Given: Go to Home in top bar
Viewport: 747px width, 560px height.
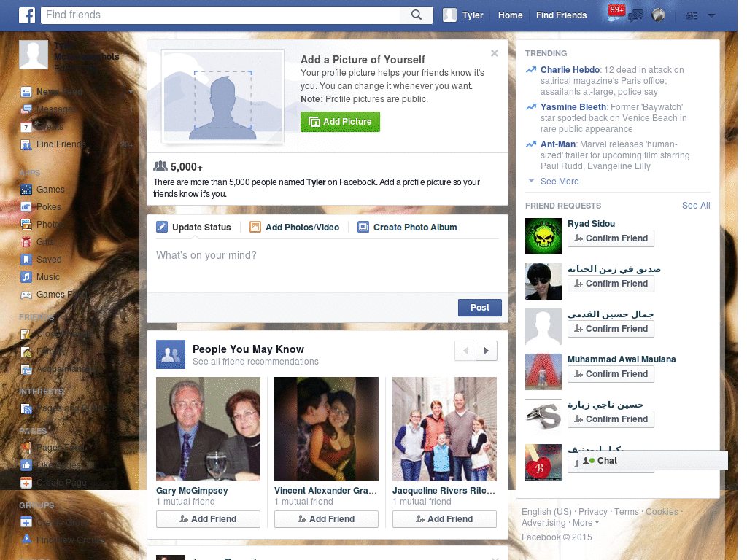Looking at the screenshot, I should [x=510, y=15].
